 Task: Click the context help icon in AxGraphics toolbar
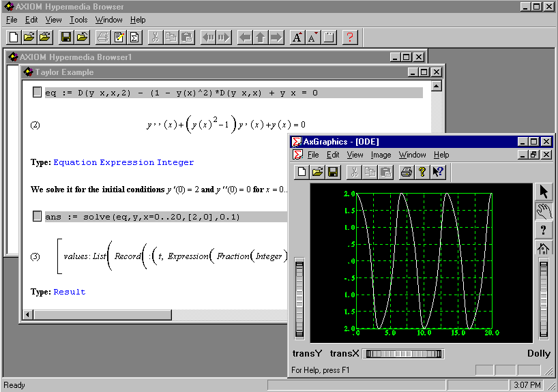pos(438,172)
